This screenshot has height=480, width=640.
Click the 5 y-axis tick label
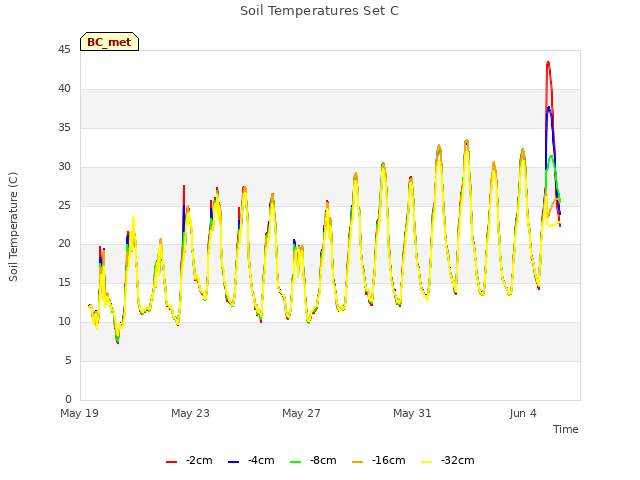(68, 360)
